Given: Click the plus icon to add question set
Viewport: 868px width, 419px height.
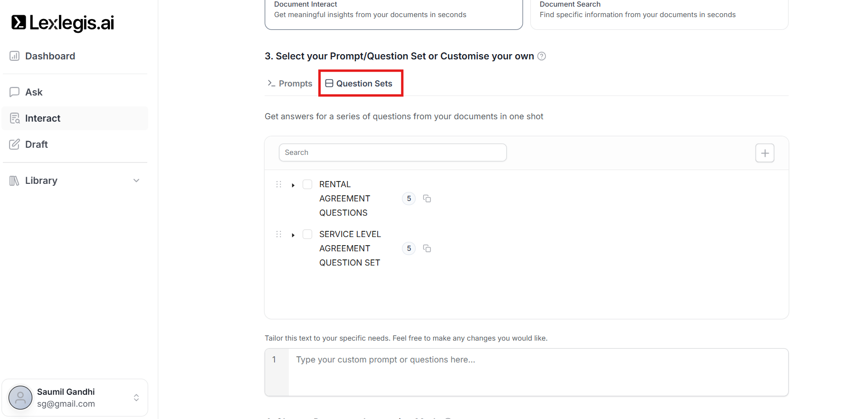Looking at the screenshot, I should (x=764, y=153).
